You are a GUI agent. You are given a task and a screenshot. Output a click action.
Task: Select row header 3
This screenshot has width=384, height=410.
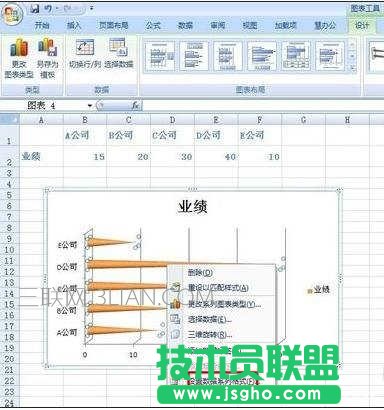(x=9, y=173)
